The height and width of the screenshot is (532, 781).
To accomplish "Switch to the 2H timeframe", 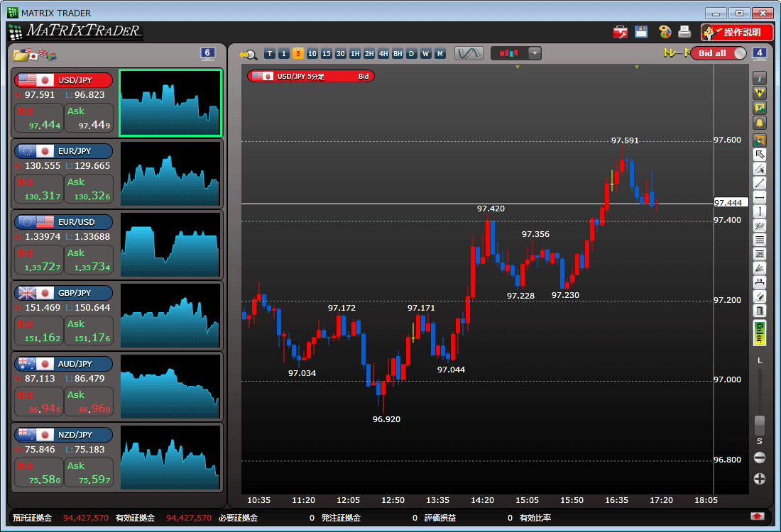I will (369, 54).
